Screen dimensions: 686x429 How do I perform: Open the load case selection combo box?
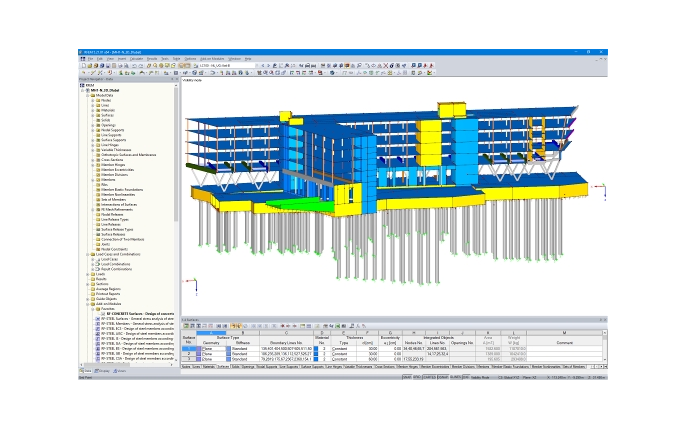pyautogui.click(x=226, y=66)
